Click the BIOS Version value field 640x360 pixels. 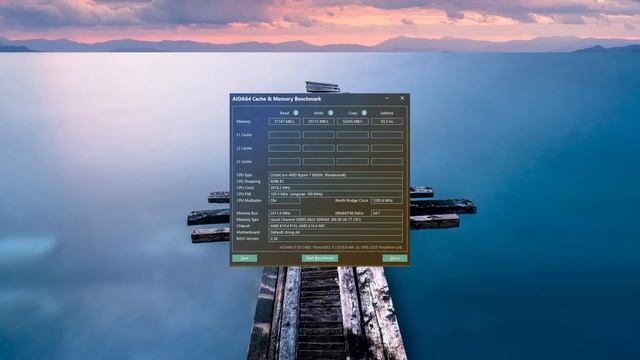point(336,239)
